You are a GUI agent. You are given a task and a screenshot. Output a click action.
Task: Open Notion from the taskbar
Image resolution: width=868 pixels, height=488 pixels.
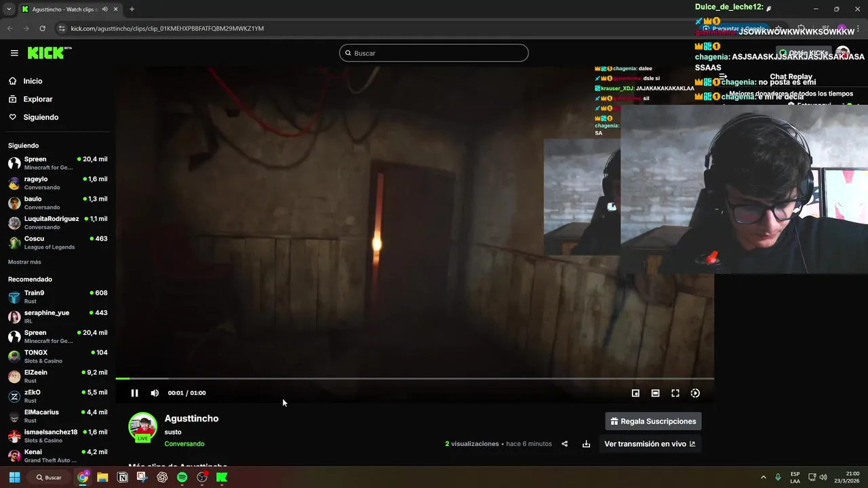point(123,477)
